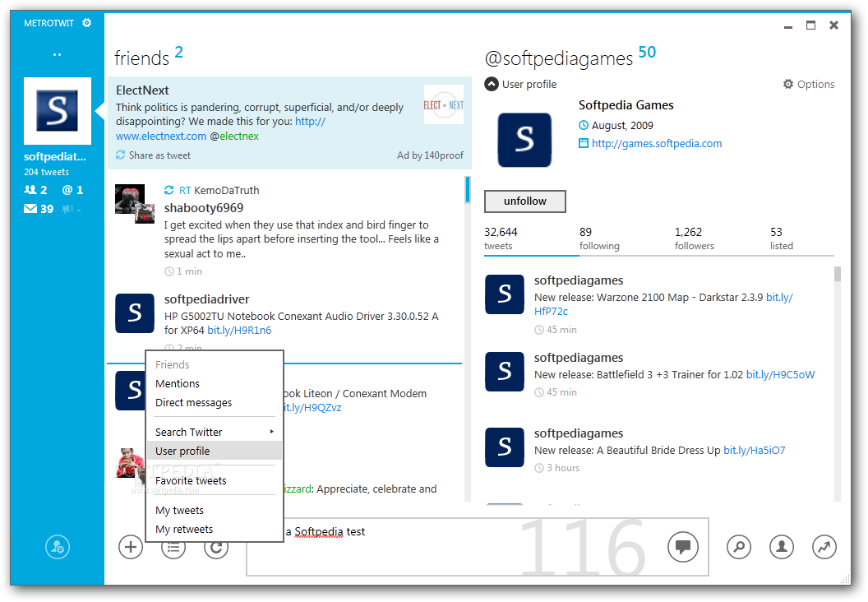Click the profile tweets scrollbar thumb
This screenshot has height=602, width=868.
[x=838, y=274]
